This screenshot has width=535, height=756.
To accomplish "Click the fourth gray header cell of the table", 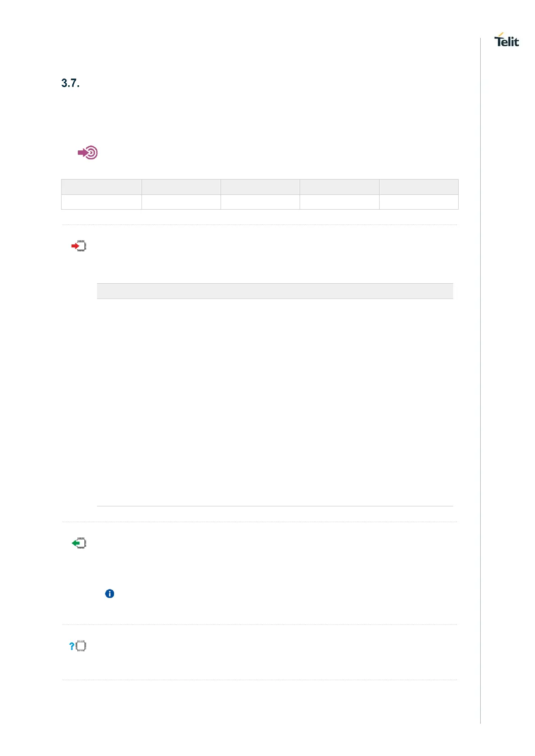I will pyautogui.click(x=339, y=187).
